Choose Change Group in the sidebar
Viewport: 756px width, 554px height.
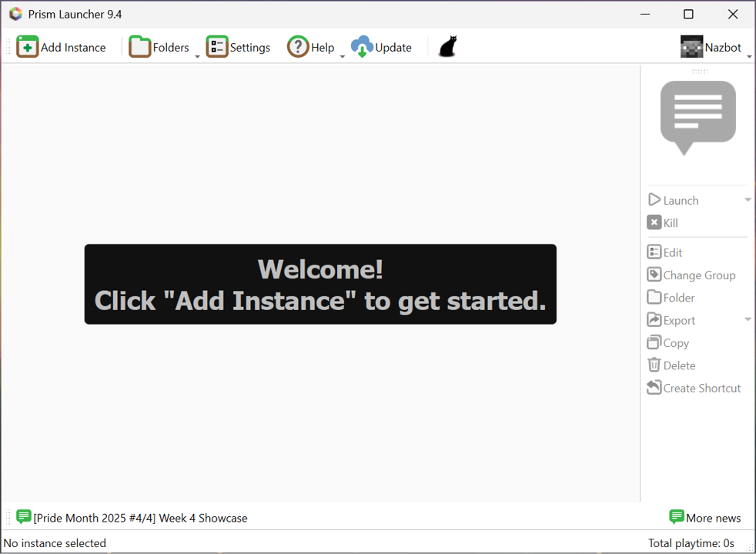tap(691, 275)
